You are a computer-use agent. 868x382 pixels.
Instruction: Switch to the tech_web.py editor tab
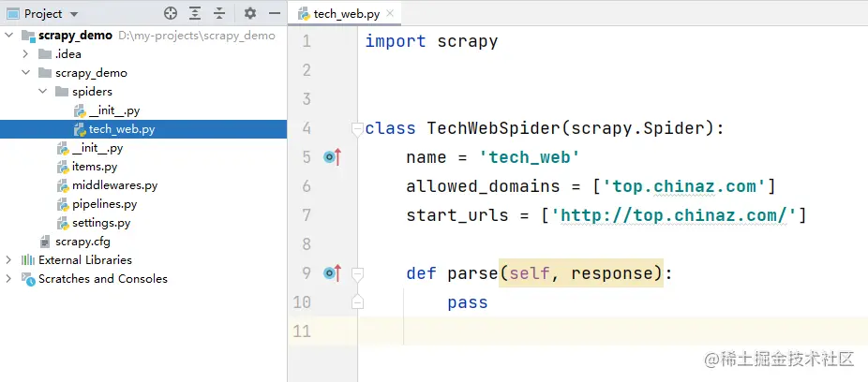click(x=346, y=14)
